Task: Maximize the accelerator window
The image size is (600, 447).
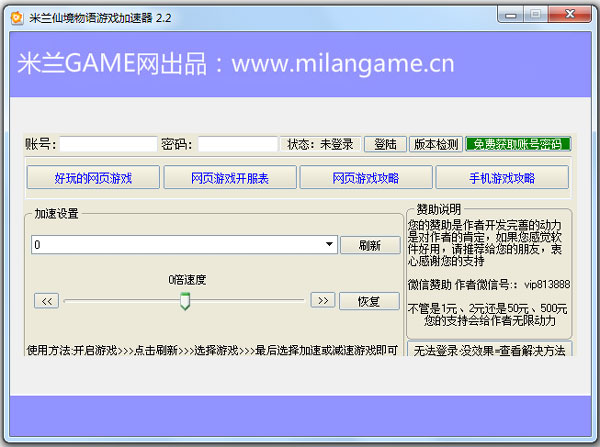Action: click(536, 15)
